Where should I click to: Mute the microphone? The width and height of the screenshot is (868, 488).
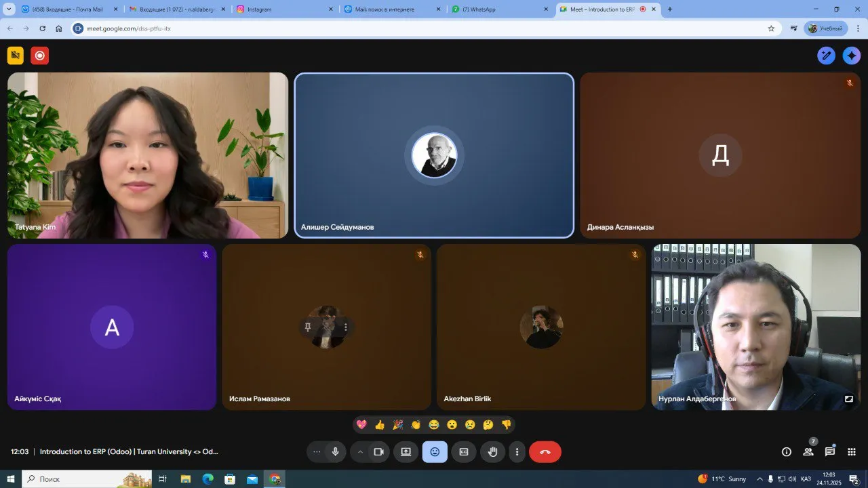point(335,452)
